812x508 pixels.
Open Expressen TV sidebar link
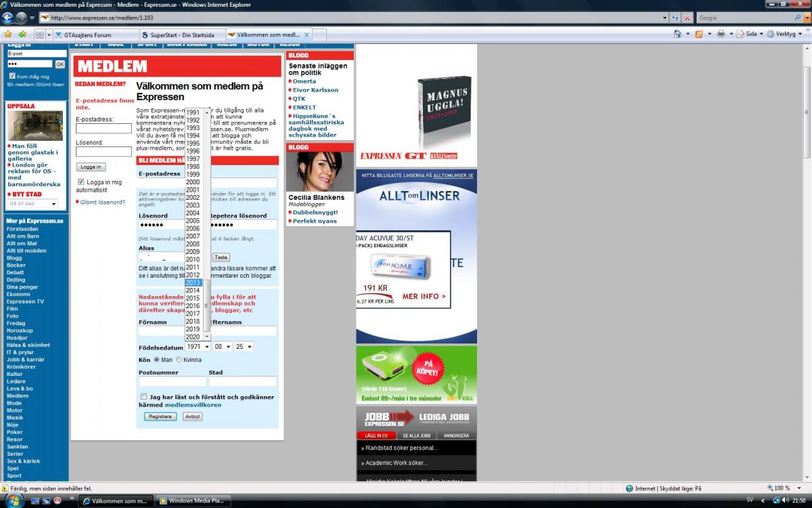(25, 301)
